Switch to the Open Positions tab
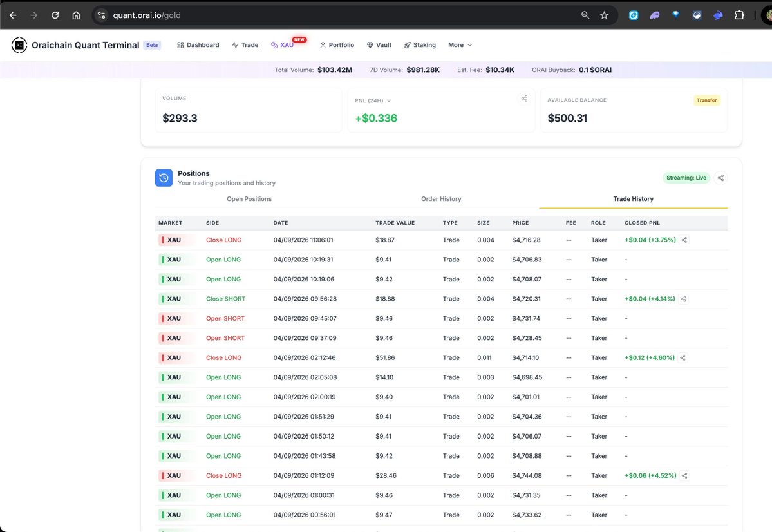The height and width of the screenshot is (532, 772). coord(249,199)
